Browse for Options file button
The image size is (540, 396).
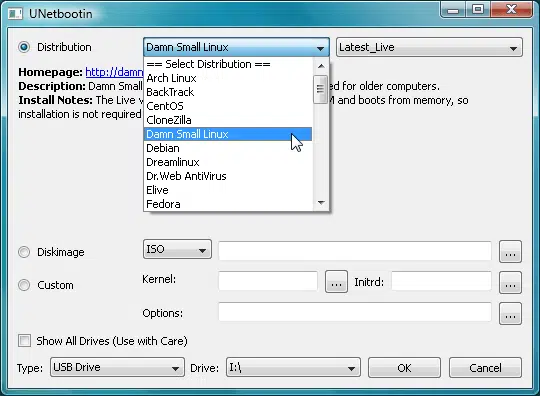(x=510, y=313)
